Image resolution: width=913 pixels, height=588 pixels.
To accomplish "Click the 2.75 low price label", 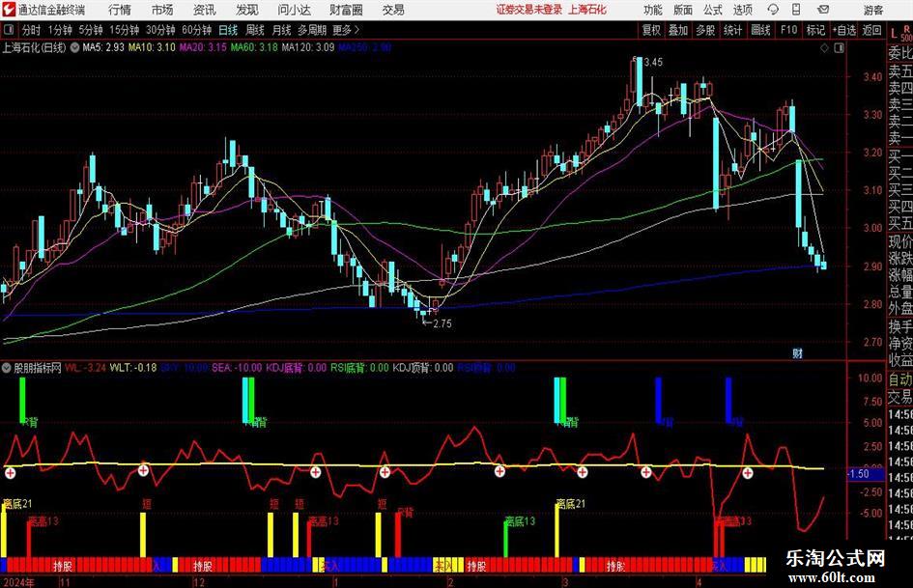I will coord(442,323).
